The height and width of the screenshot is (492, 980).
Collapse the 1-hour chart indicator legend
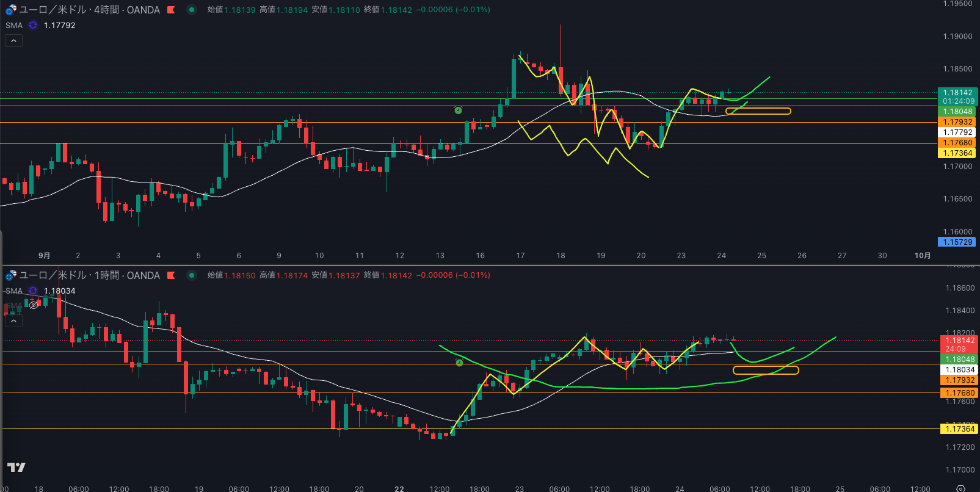(13, 320)
